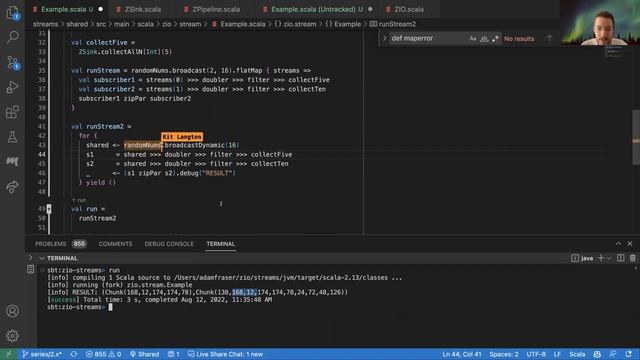This screenshot has height=360, width=640.
Task: Open the Explorer view in activity bar
Action: 12,13
